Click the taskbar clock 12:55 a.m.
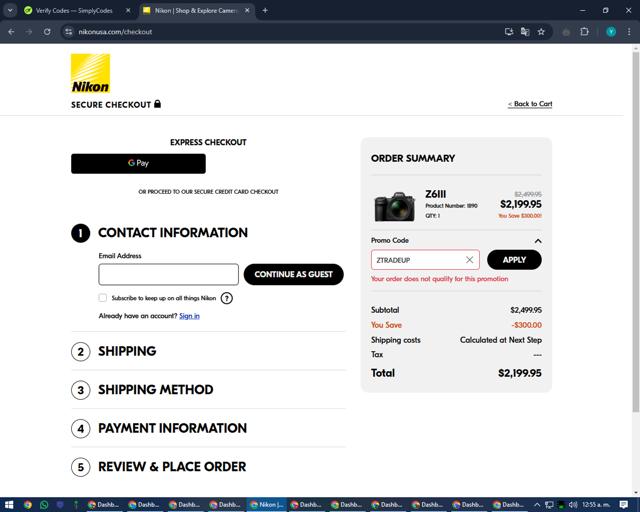Viewport: 640px width, 512px height. (596, 505)
